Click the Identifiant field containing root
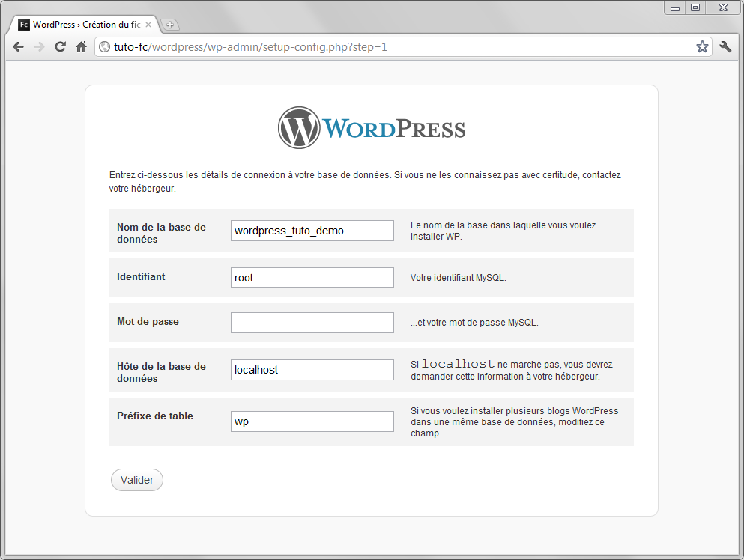The height and width of the screenshot is (560, 744). click(312, 278)
